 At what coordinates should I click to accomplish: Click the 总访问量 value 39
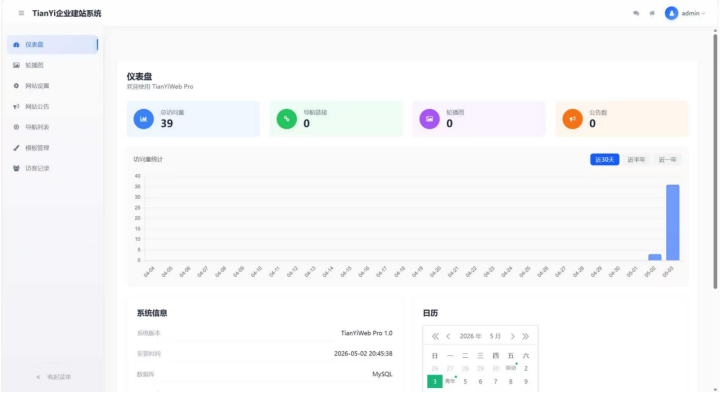click(167, 124)
